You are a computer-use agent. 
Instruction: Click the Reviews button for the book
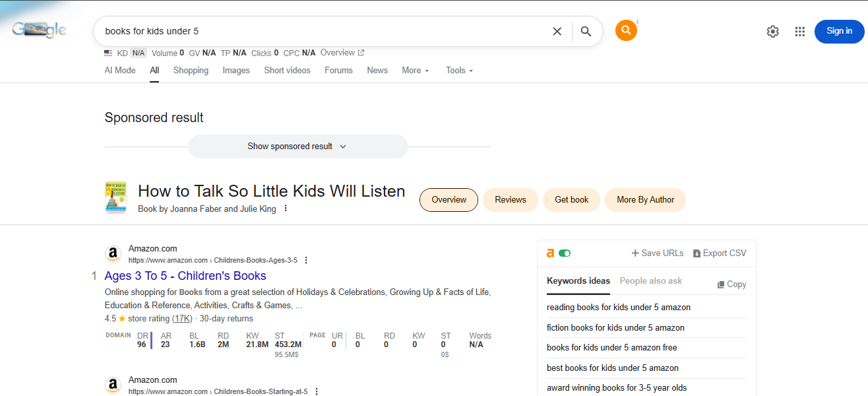point(510,199)
